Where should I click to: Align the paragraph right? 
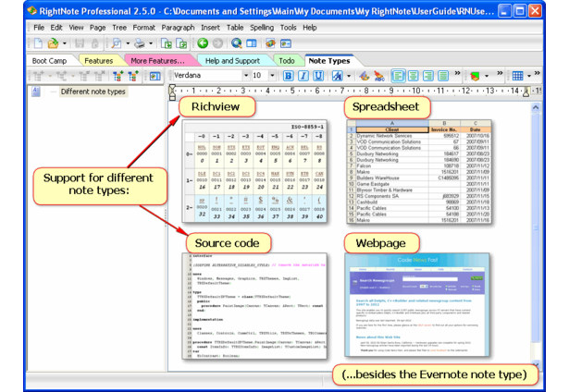click(428, 76)
